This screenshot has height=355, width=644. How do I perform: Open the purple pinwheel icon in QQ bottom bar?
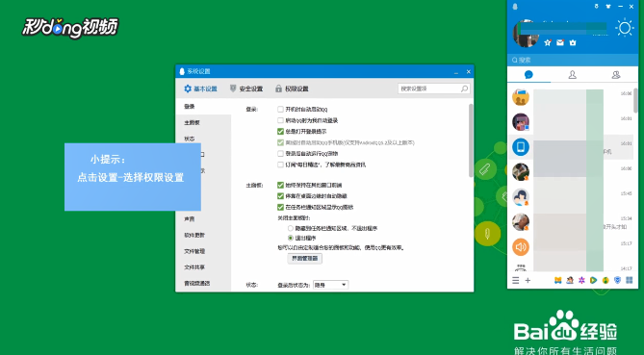(x=581, y=280)
